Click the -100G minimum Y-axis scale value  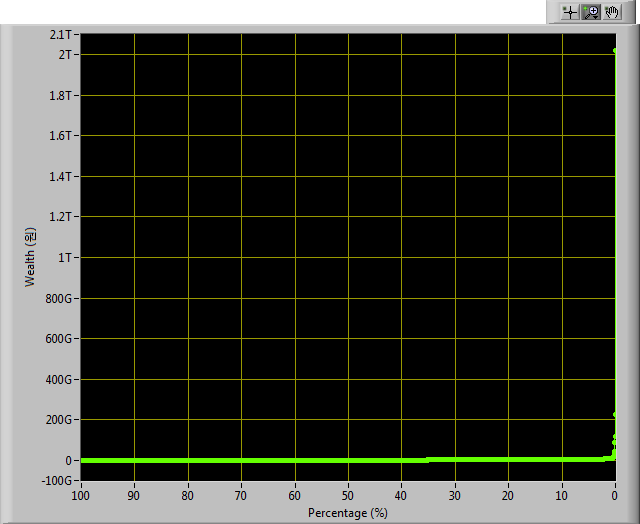point(56,481)
